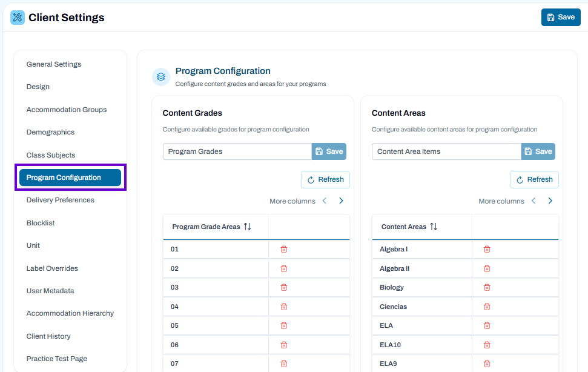The image size is (588, 372).
Task: Delete grade 04 with its trash icon
Action: 284,307
